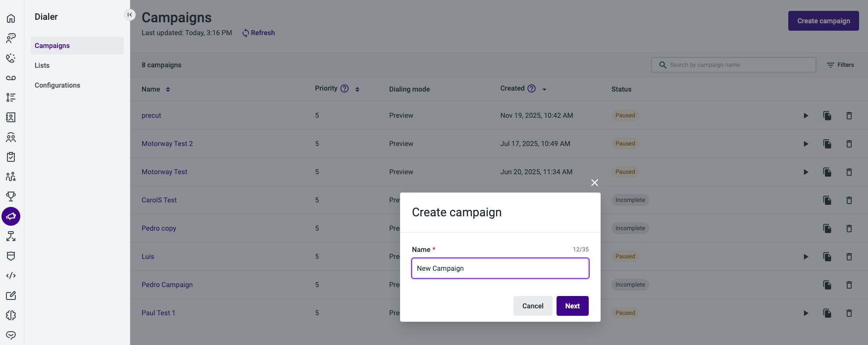Collapse the Dialer side panel

click(129, 15)
